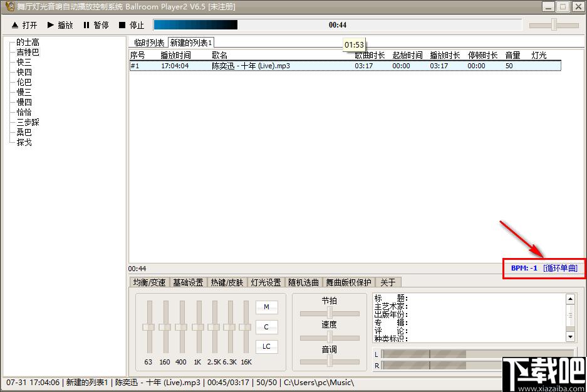This screenshot has width=587, height=392.
Task: Select the 桑巴 category
Action: (24, 132)
